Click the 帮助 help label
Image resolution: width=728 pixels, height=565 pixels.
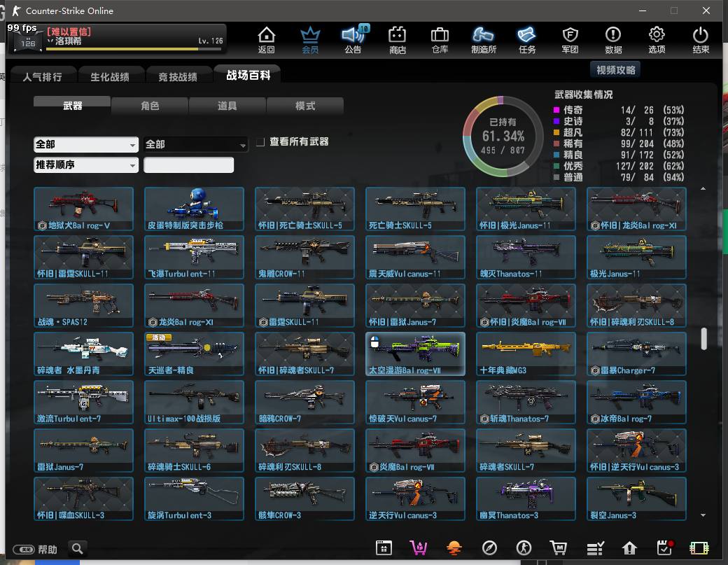(48, 550)
